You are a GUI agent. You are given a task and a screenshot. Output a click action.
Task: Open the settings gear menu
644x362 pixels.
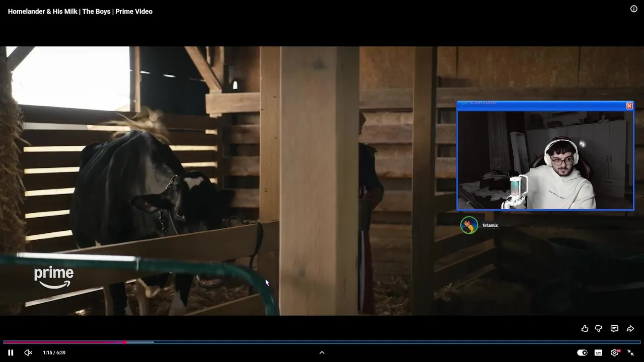[x=614, y=352]
